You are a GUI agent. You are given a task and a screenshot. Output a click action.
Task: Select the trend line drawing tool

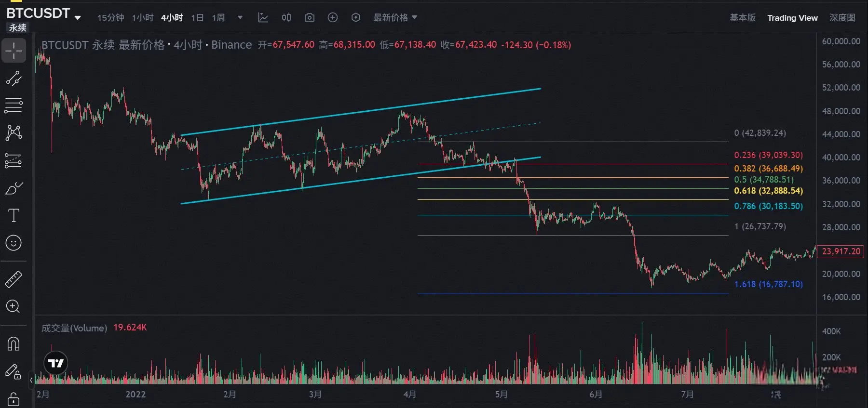(14, 78)
